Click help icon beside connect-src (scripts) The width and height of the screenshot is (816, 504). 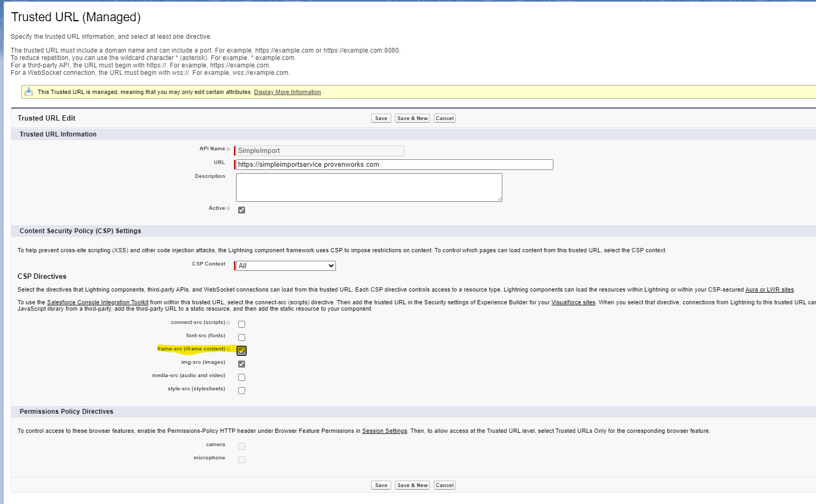pos(229,323)
